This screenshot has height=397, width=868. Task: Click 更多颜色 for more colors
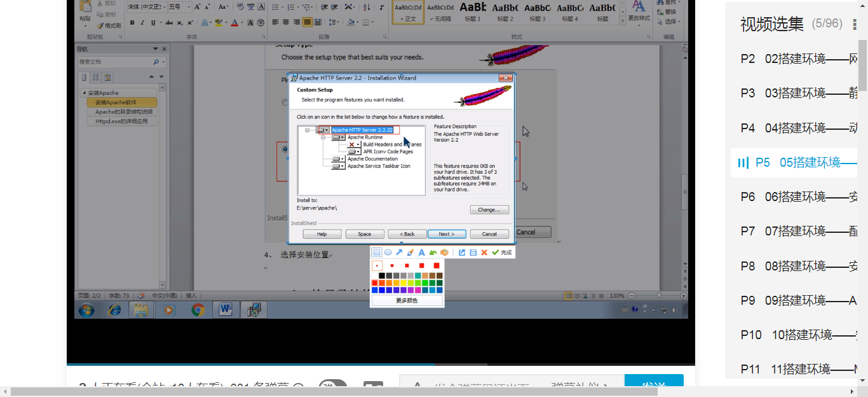(407, 300)
